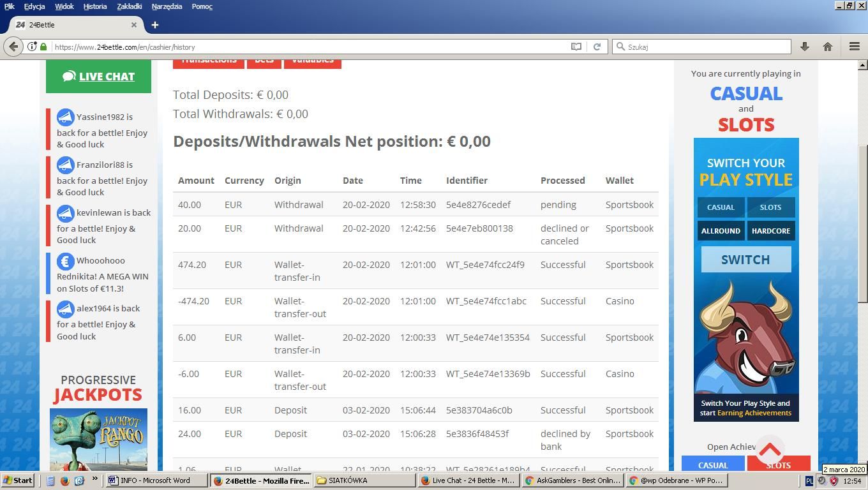Click the Processed column header

click(562, 181)
